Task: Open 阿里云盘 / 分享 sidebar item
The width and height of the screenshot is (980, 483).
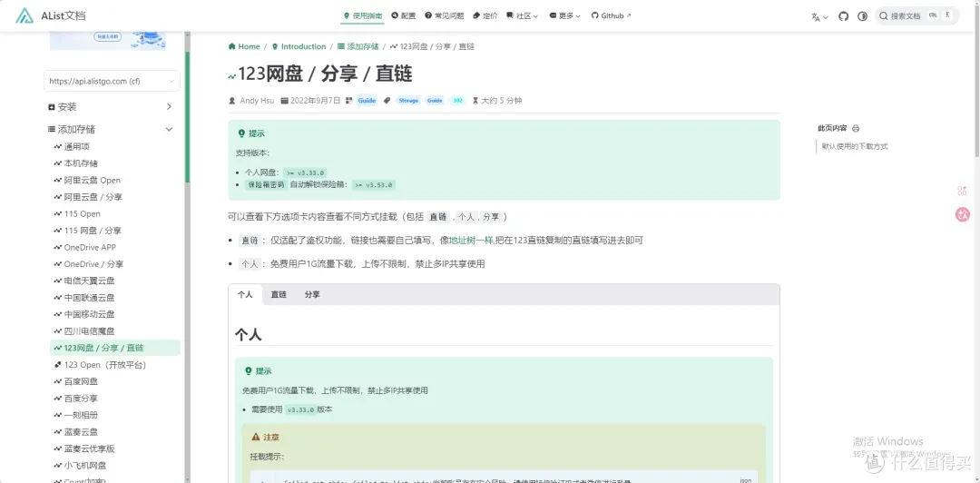Action: click(115, 197)
